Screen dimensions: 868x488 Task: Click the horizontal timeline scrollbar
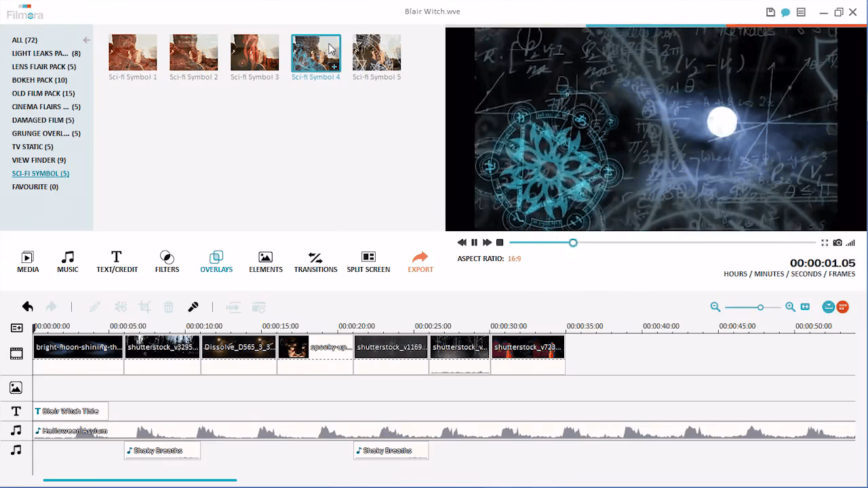click(x=140, y=480)
